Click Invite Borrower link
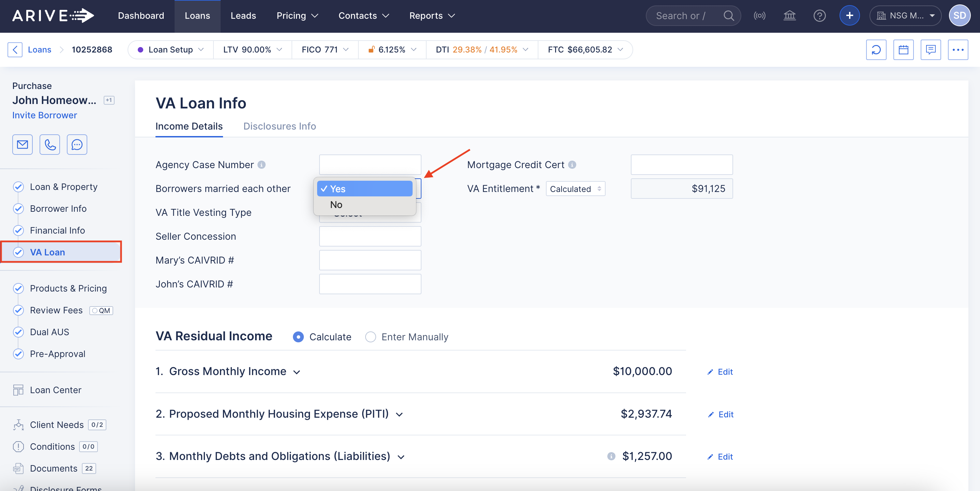 tap(45, 115)
